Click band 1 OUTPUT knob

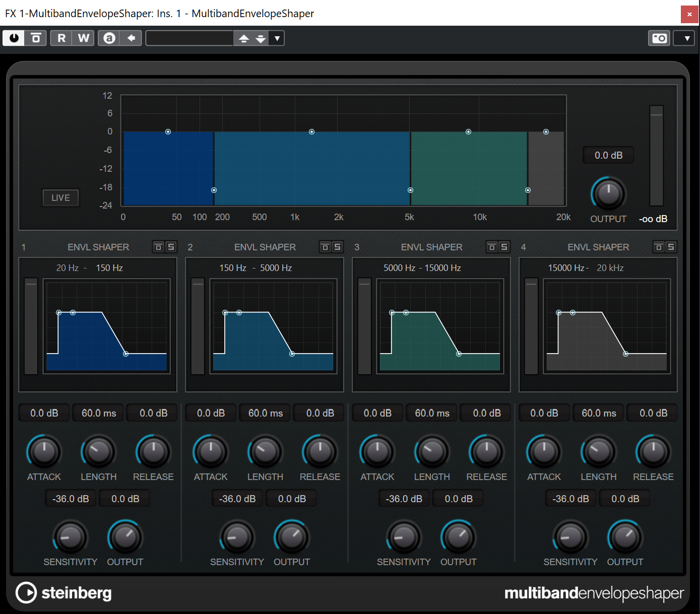[125, 537]
